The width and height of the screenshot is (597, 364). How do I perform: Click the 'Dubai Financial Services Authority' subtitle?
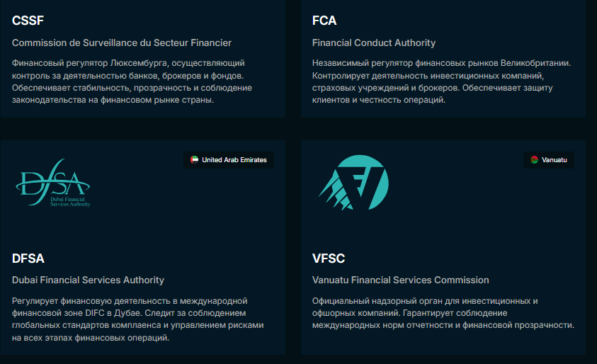88,280
